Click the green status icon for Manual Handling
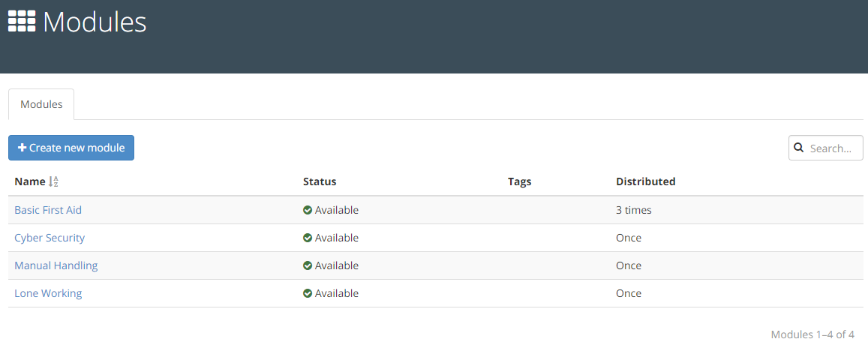This screenshot has height=354, width=868. [x=308, y=265]
